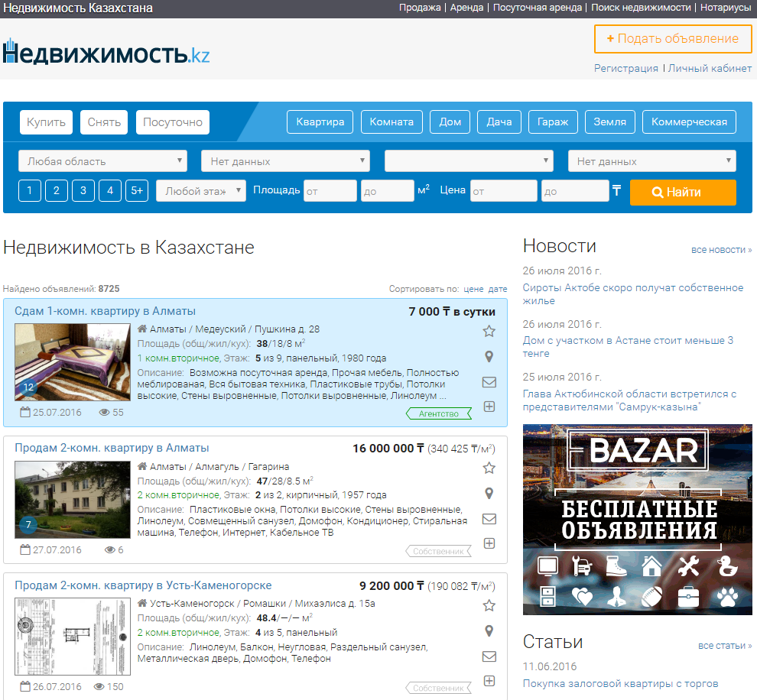Screen dimensions: 757x700
Task: Select the Купить deal type
Action: 47,122
